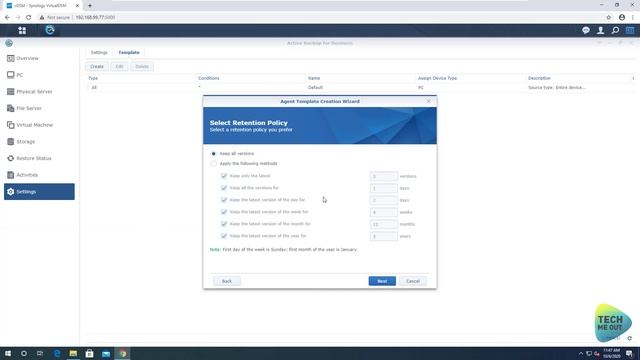Open the DSM search icon
This screenshot has width=640, height=360.
click(x=615, y=30)
